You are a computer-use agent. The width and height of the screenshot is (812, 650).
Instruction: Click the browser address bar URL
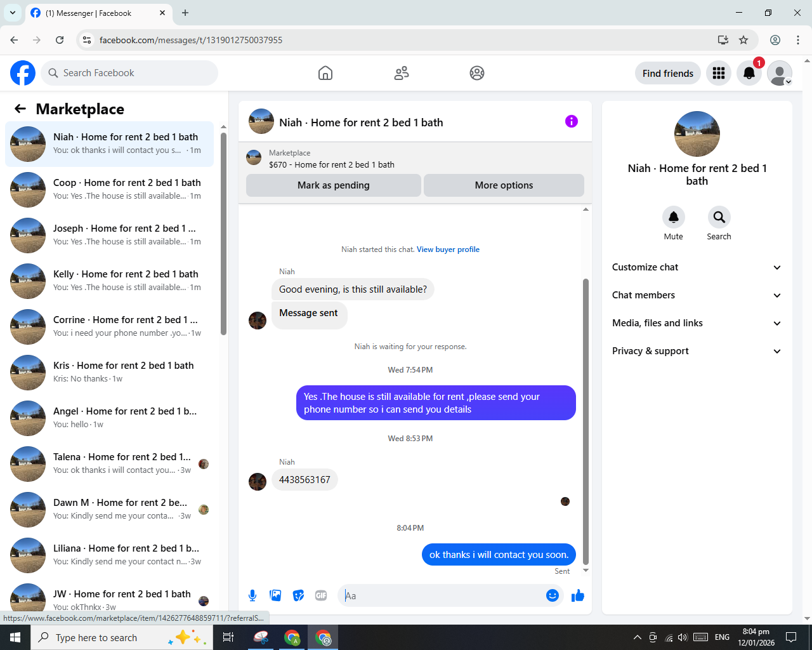tap(191, 40)
